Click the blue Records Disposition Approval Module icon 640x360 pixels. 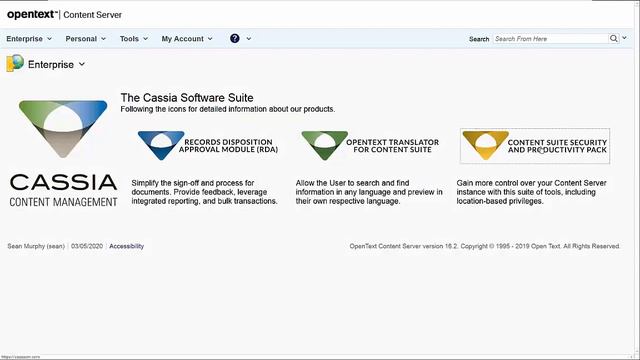161,145
